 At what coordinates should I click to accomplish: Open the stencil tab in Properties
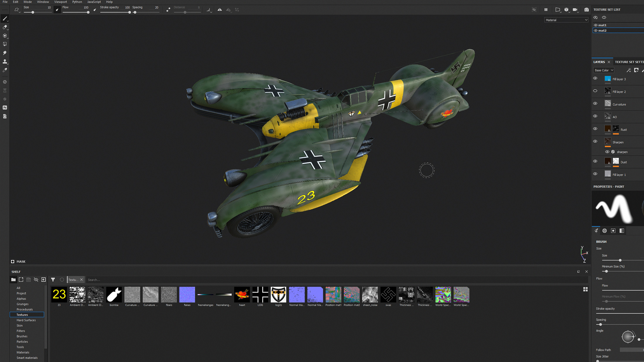pyautogui.click(x=613, y=231)
